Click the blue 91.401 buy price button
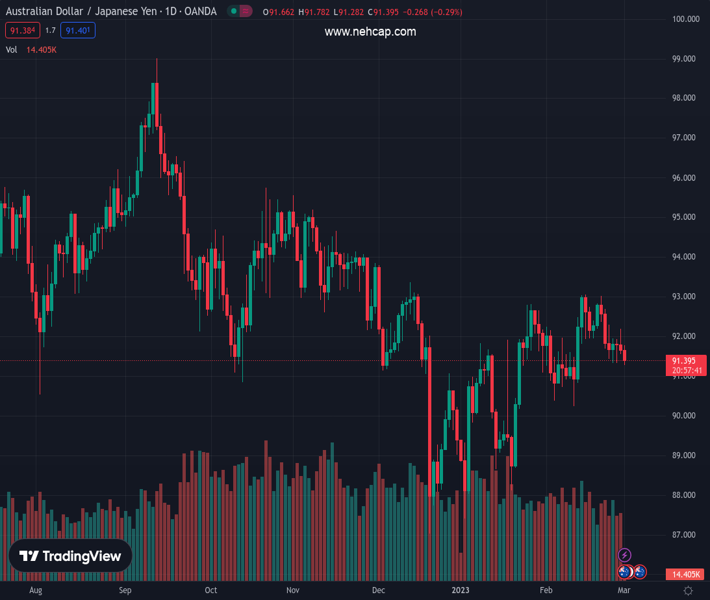This screenshot has width=710, height=600. 78,30
